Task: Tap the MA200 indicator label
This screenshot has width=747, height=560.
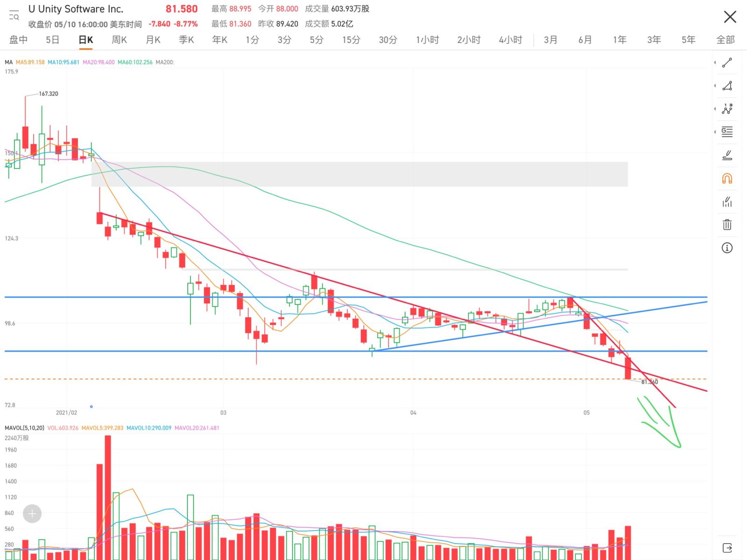Action: 165,62
